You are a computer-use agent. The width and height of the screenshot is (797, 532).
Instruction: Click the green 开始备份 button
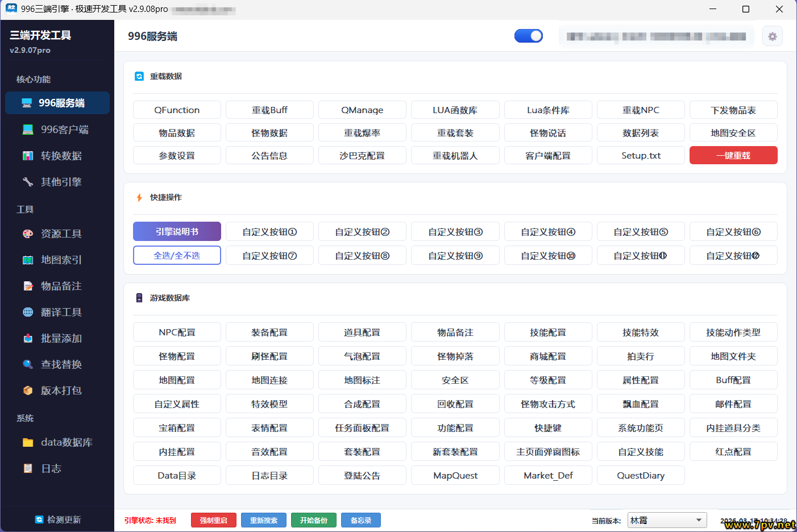(x=313, y=520)
